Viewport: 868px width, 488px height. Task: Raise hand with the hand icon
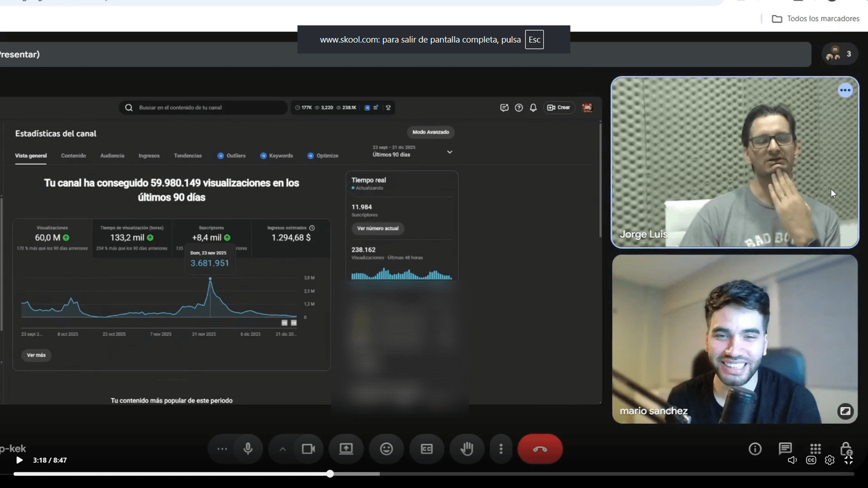pyautogui.click(x=467, y=449)
